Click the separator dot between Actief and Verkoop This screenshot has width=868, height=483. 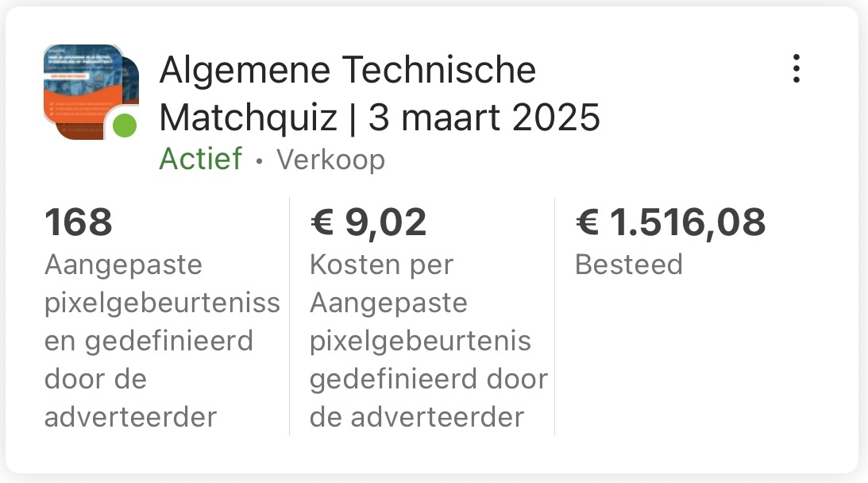pos(259,160)
